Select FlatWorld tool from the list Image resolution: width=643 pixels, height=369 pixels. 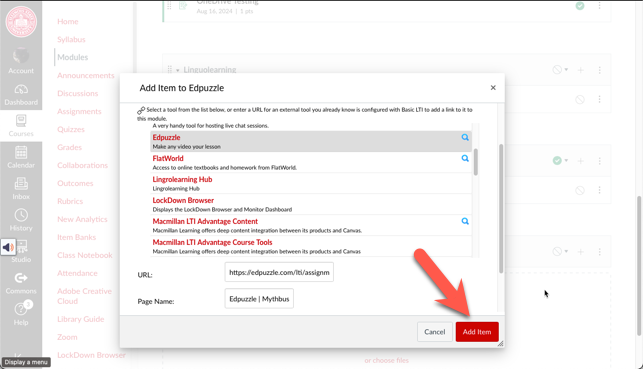click(x=310, y=162)
